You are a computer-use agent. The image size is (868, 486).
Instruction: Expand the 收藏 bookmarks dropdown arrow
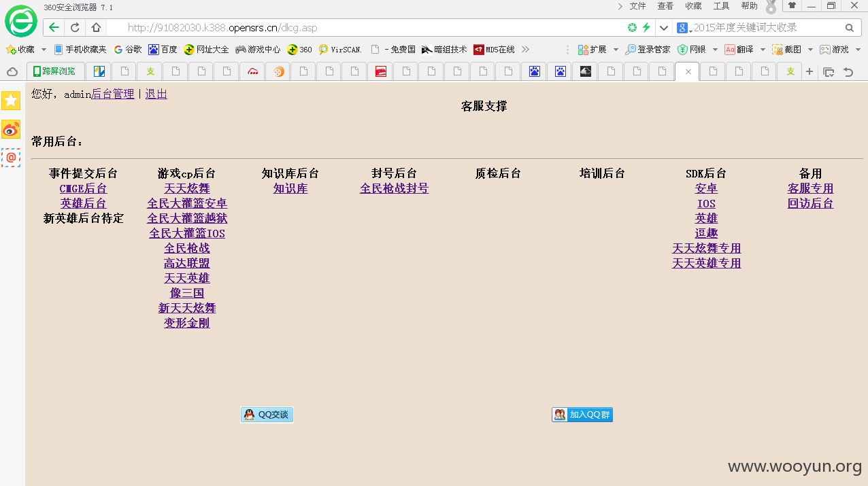pyautogui.click(x=44, y=50)
